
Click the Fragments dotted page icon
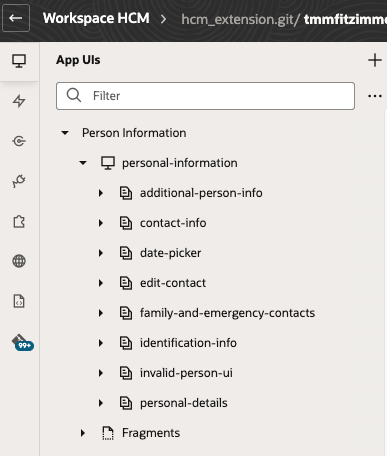(108, 433)
